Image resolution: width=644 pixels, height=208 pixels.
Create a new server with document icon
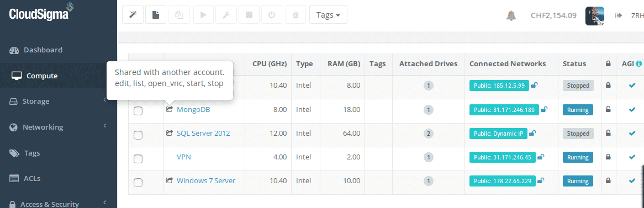pyautogui.click(x=156, y=15)
